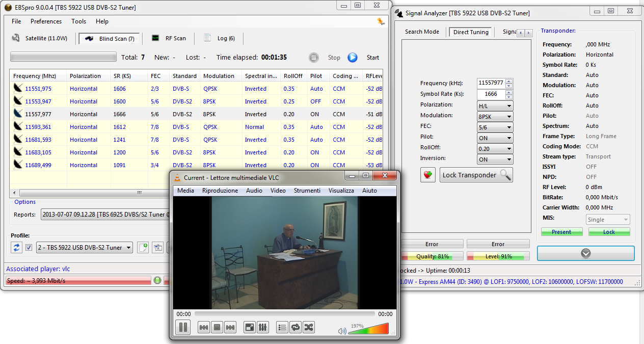
Task: Toggle the profile enabled checkbox
Action: click(29, 248)
